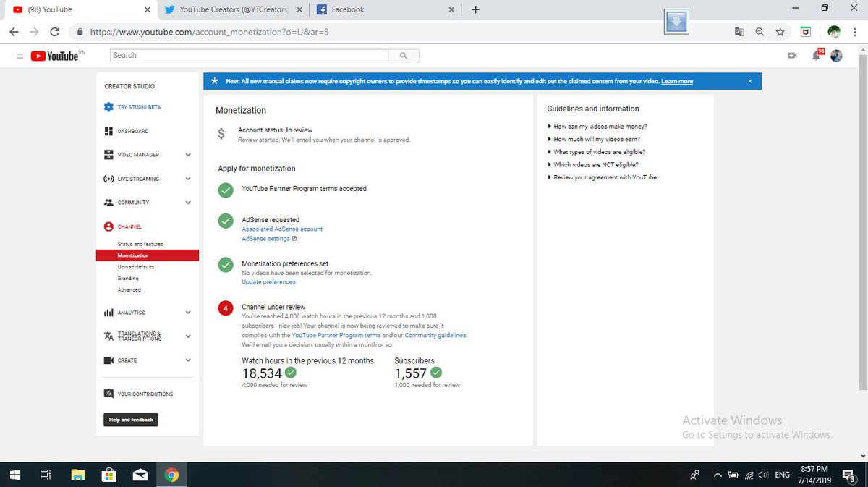868x487 pixels.
Task: Click the ENG language indicator in taskbar
Action: [x=782, y=475]
